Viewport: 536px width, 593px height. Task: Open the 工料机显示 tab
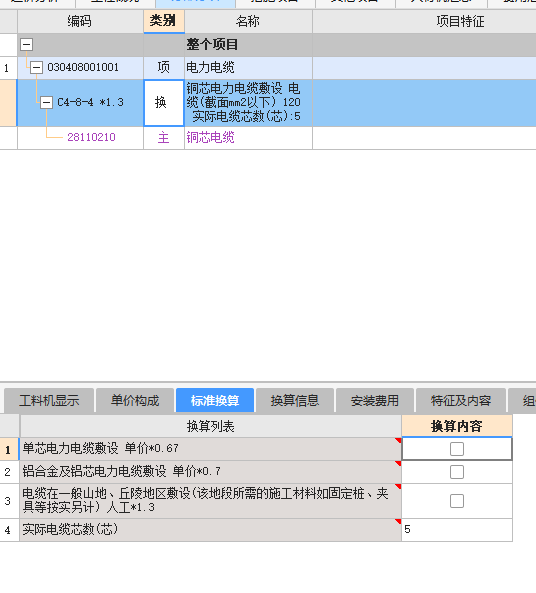(x=49, y=401)
